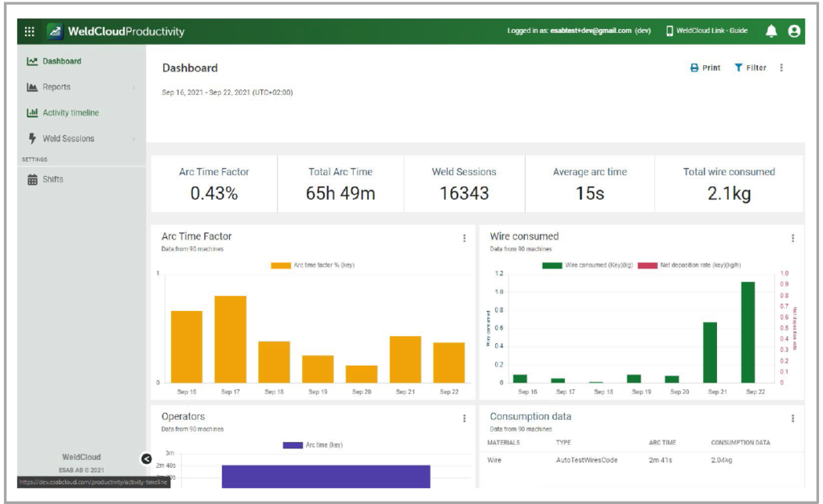Open the notifications bell

pyautogui.click(x=771, y=31)
